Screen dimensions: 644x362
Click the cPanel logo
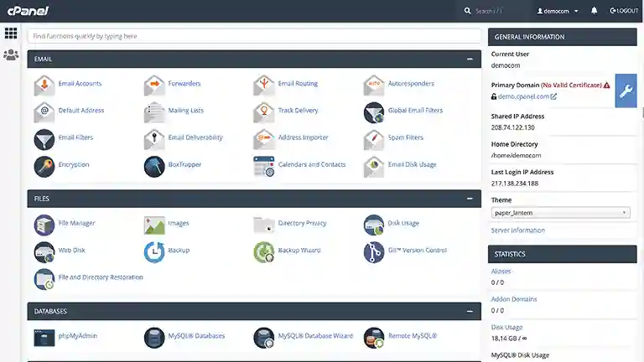[28, 11]
